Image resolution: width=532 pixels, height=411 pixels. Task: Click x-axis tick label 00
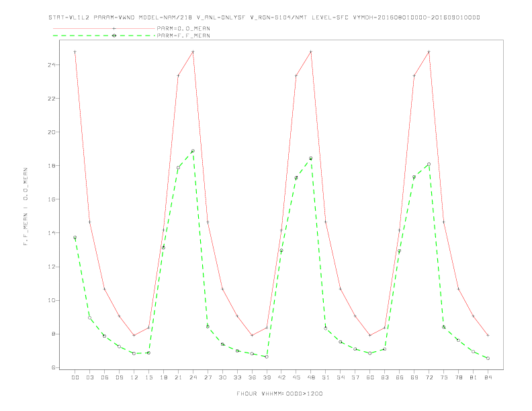coord(75,377)
